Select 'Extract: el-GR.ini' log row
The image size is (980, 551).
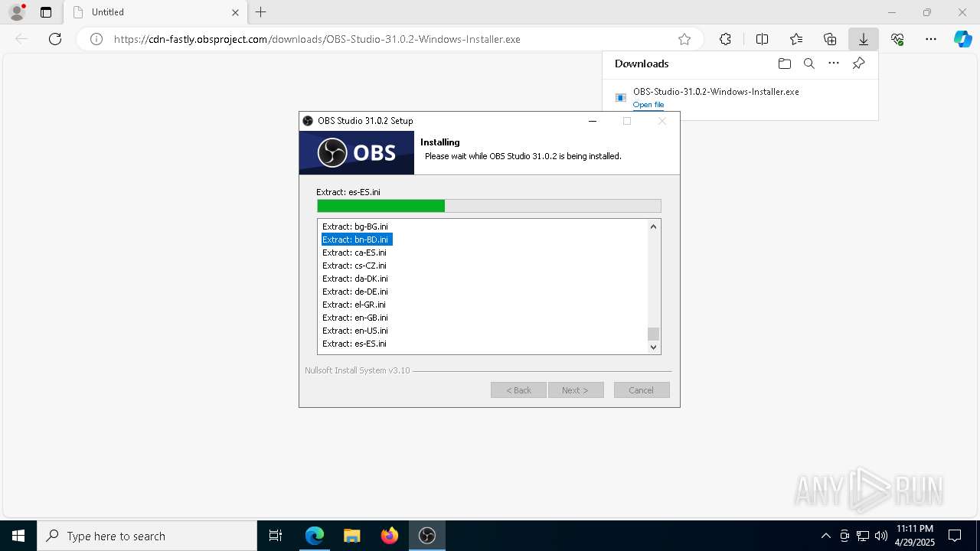[354, 305]
